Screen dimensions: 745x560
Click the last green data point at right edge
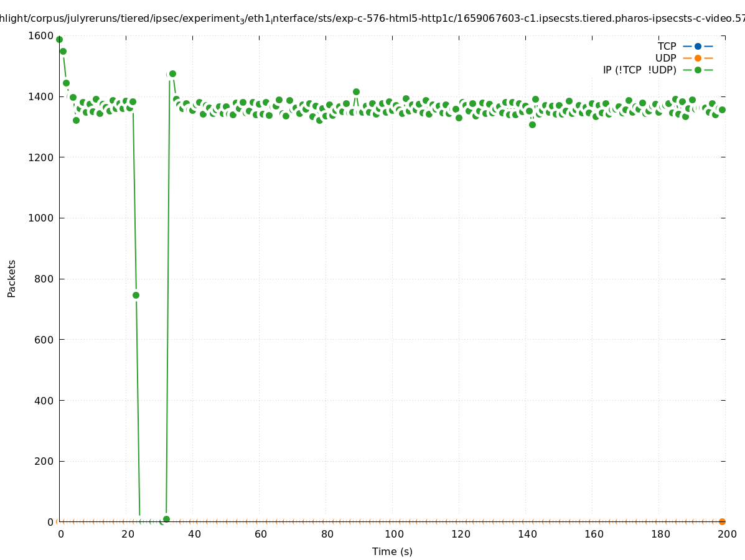click(722, 110)
